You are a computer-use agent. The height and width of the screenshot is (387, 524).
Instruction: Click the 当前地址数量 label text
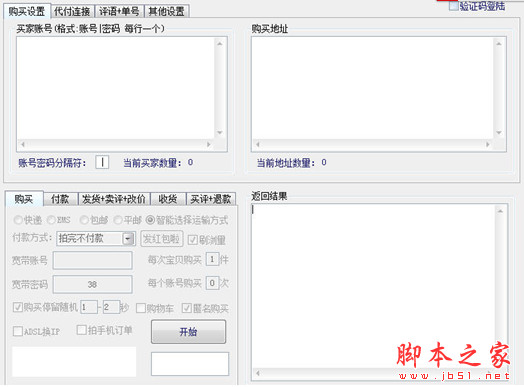click(286, 163)
